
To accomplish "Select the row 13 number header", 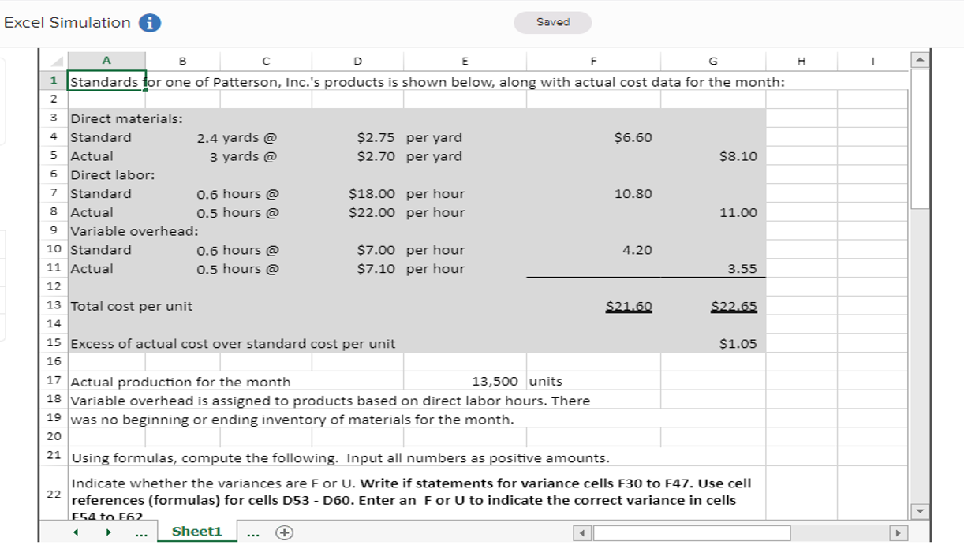I will [53, 306].
